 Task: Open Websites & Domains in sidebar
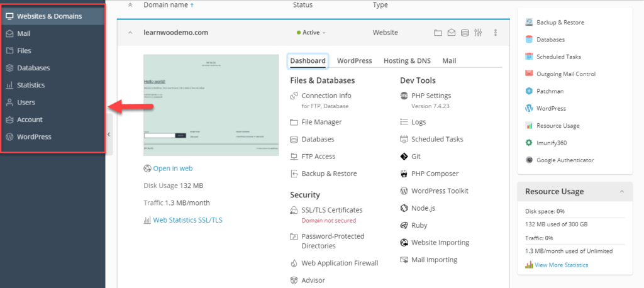coord(53,16)
